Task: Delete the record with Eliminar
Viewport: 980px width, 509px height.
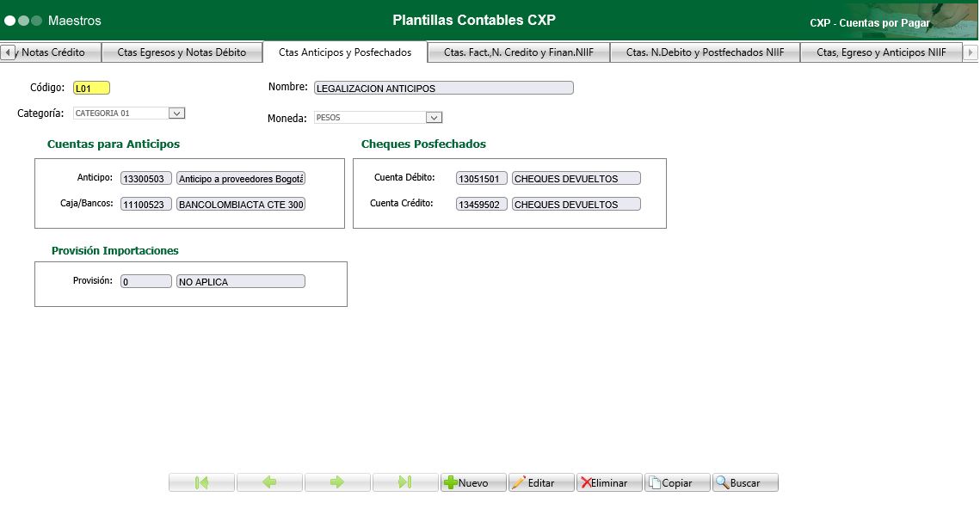Action: tap(609, 482)
